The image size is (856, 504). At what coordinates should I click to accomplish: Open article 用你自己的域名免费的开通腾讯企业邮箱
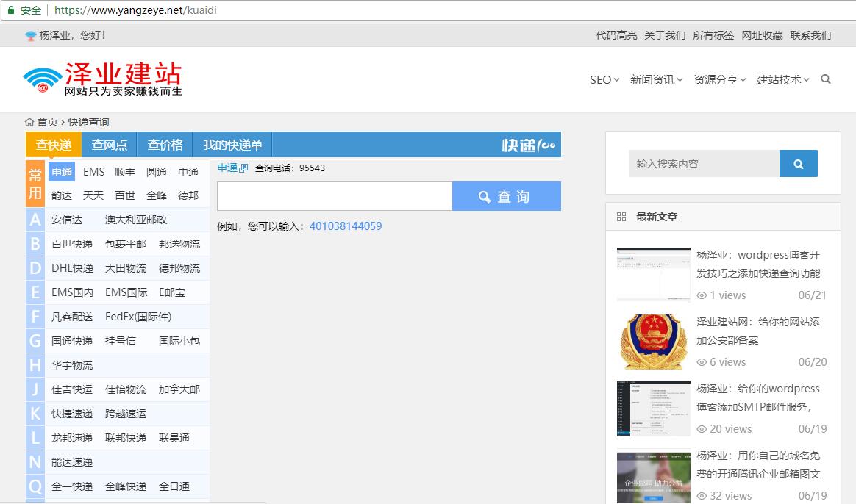[x=758, y=465]
